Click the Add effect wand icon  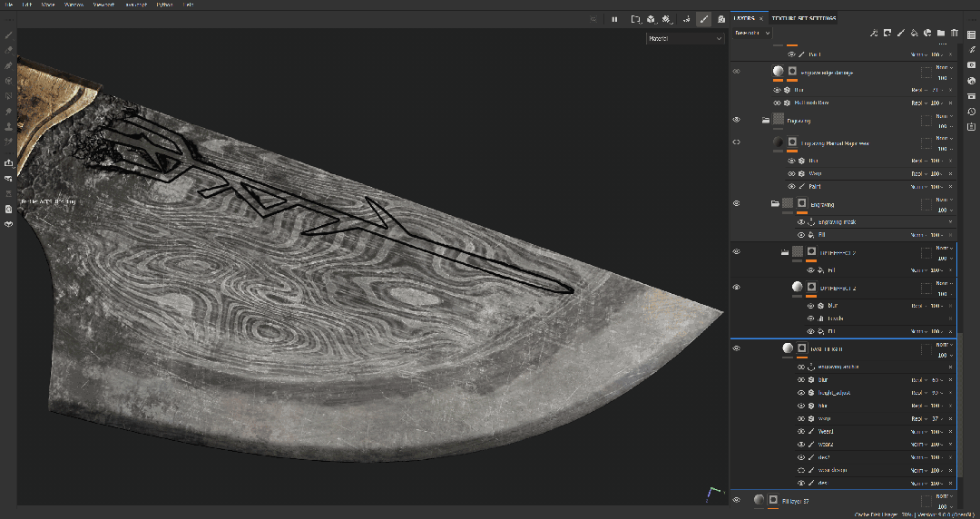[874, 33]
